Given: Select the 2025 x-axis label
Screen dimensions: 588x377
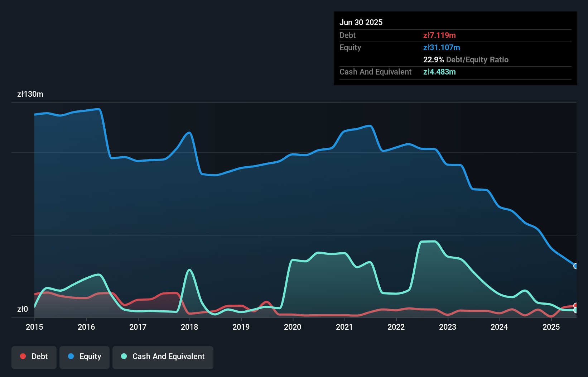Looking at the screenshot, I should (551, 327).
